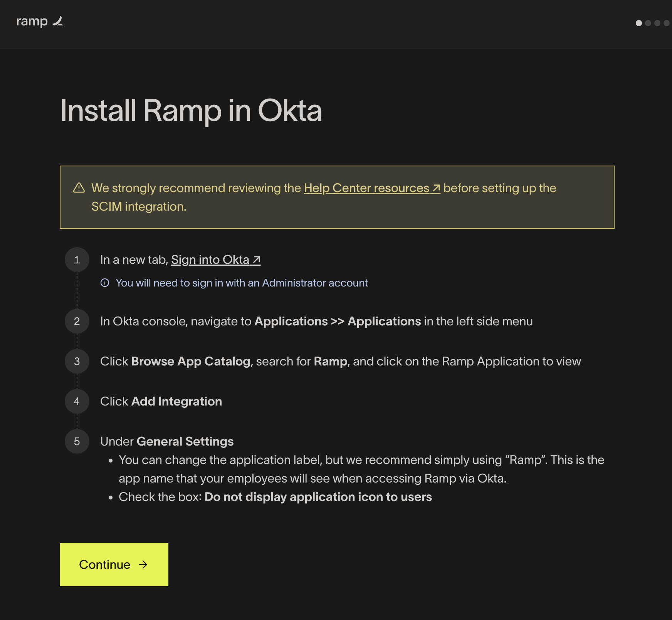Click the bold "Add Integration" text
Image resolution: width=672 pixels, height=620 pixels.
tap(176, 401)
